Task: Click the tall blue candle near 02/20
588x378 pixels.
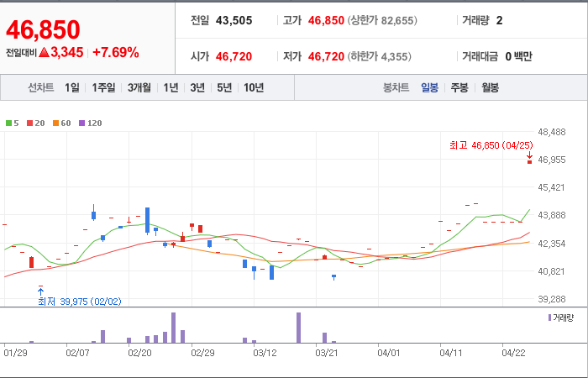Action: (147, 220)
